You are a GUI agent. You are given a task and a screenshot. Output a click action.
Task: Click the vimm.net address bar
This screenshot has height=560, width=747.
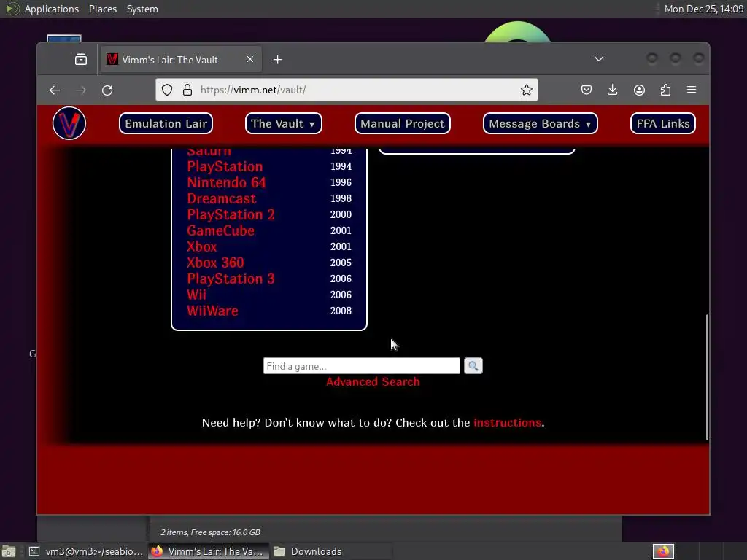click(347, 90)
